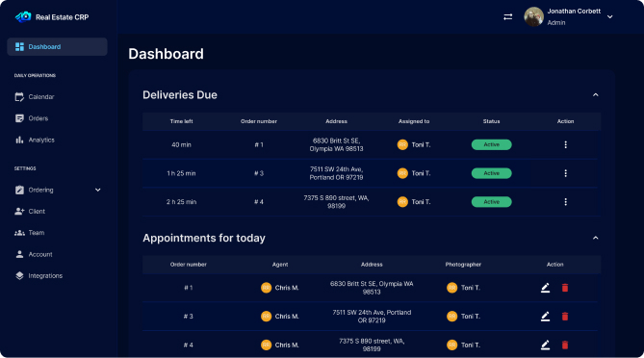Image resolution: width=644 pixels, height=358 pixels.
Task: Click the Ordering clipboard icon
Action: (x=19, y=190)
